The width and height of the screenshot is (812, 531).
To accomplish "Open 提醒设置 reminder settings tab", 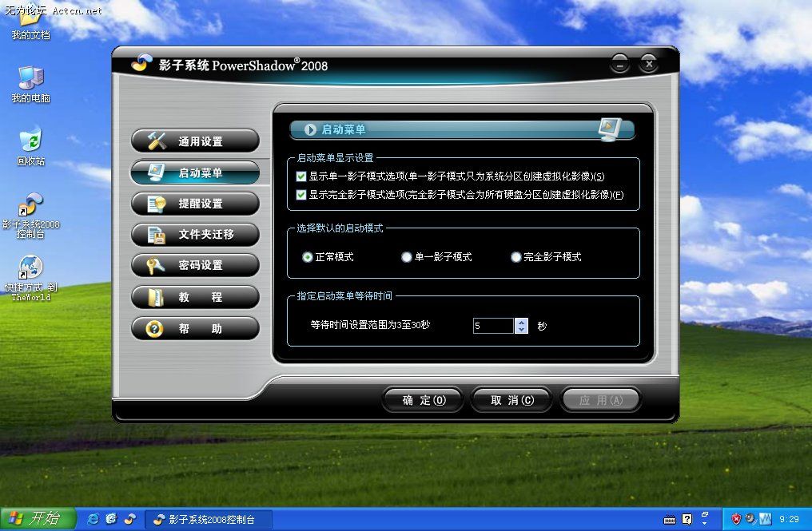I will 195,204.
